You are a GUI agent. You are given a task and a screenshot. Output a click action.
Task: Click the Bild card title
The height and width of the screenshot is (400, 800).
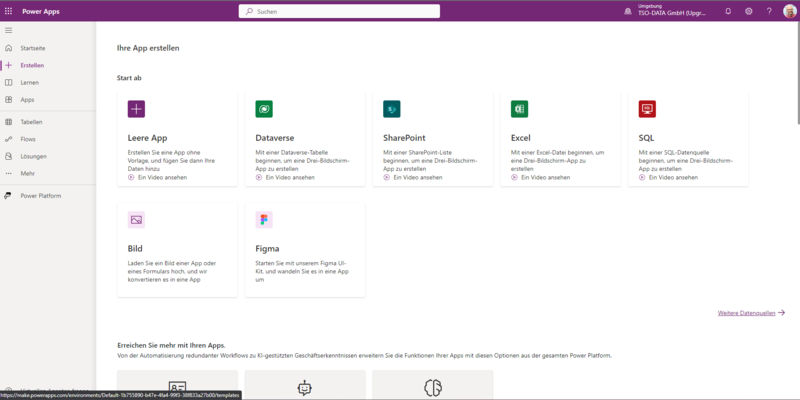click(135, 249)
